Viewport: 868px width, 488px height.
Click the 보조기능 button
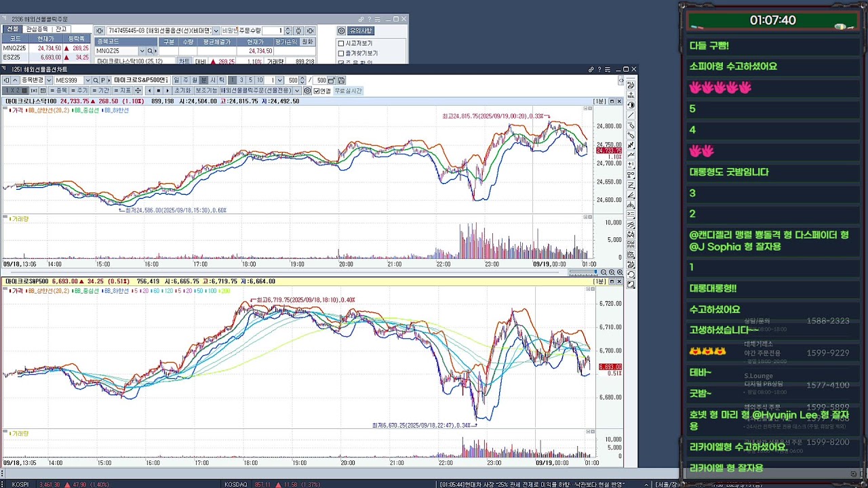click(207, 90)
